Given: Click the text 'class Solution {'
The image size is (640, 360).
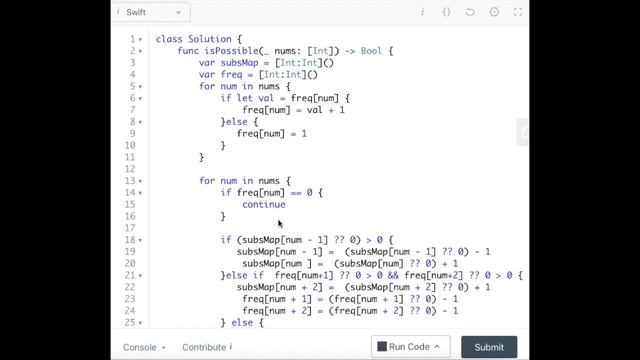Looking at the screenshot, I should (199, 39).
